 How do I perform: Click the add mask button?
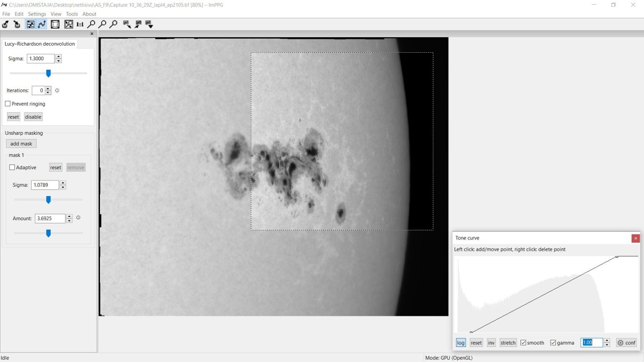tap(21, 144)
